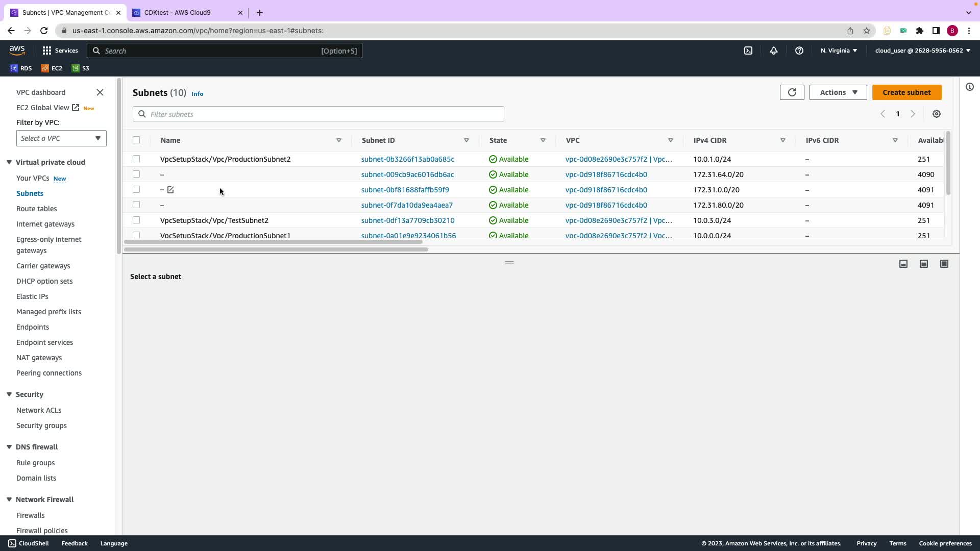Open the Select a VPC filter dropdown
The image size is (980, 551).
[61, 138]
